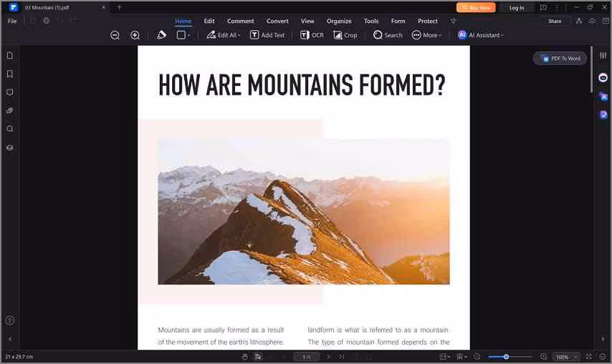Switch to the Form tab
Viewport: 612px width, 364px height.
point(398,21)
